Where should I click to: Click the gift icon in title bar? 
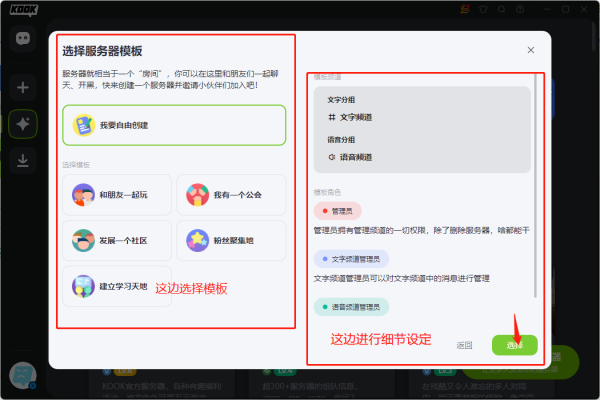465,9
